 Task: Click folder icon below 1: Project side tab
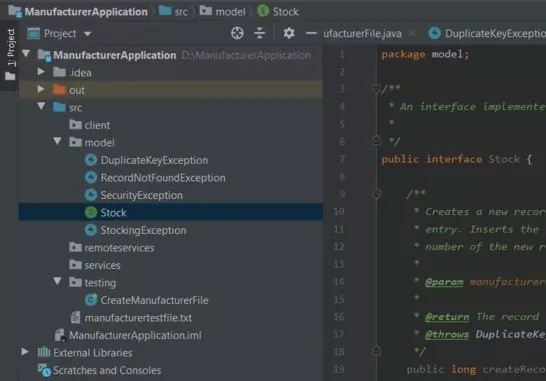click(10, 76)
